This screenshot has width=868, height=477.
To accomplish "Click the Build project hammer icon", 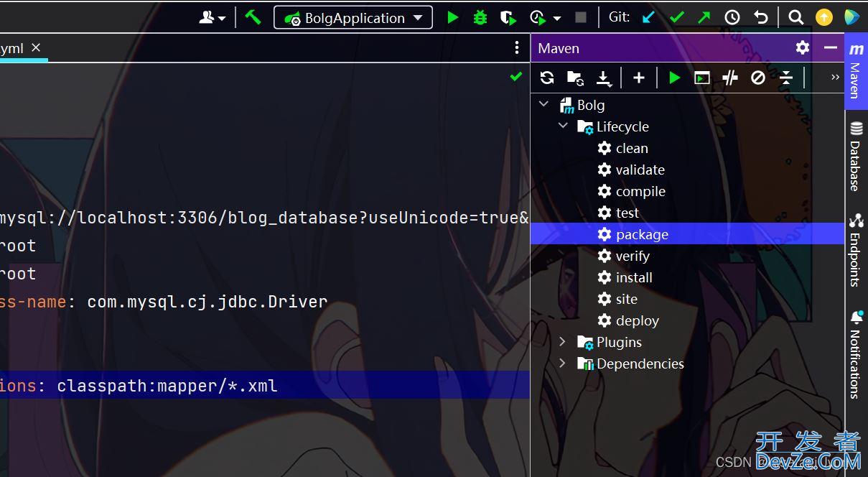I will point(253,17).
